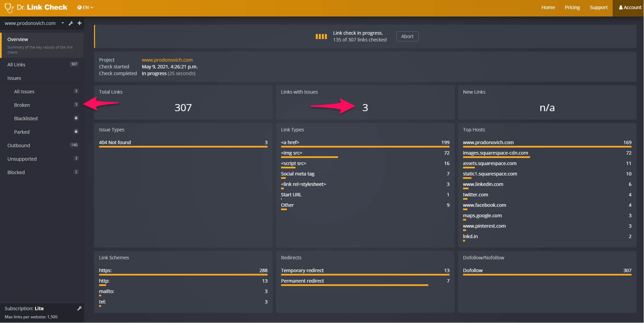The image size is (644, 323).
Task: Open project settings wrench icon beside site name
Action: 71,23
